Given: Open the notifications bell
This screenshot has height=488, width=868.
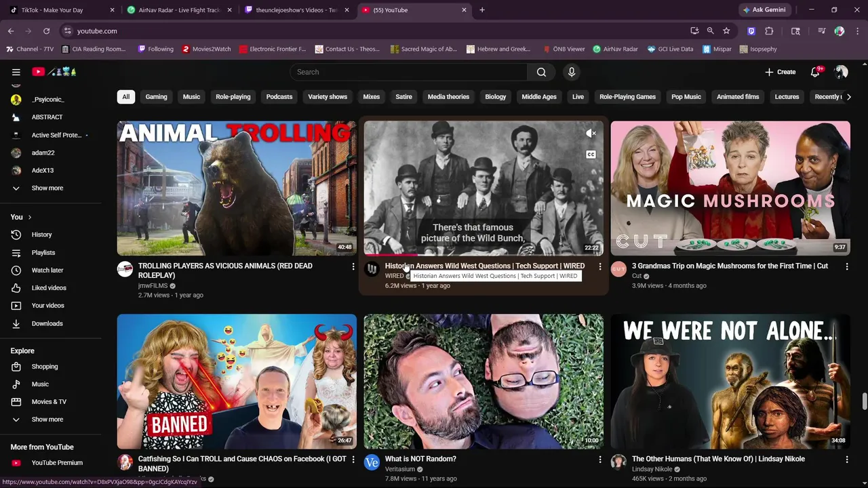Looking at the screenshot, I should click(816, 72).
